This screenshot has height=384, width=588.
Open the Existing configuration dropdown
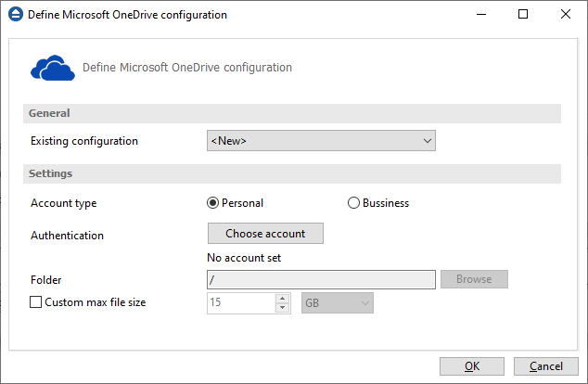coord(321,141)
